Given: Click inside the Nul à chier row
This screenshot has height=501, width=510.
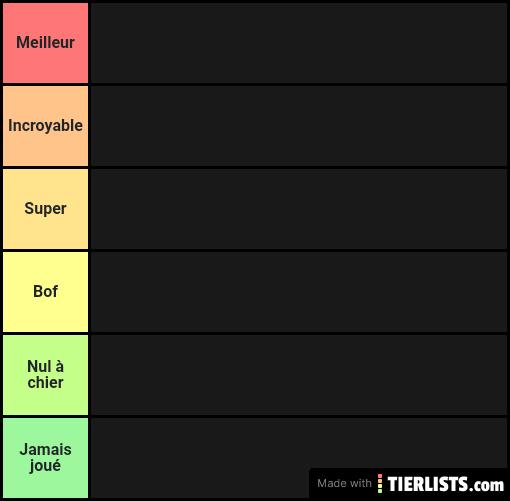Looking at the screenshot, I should [x=299, y=375].
